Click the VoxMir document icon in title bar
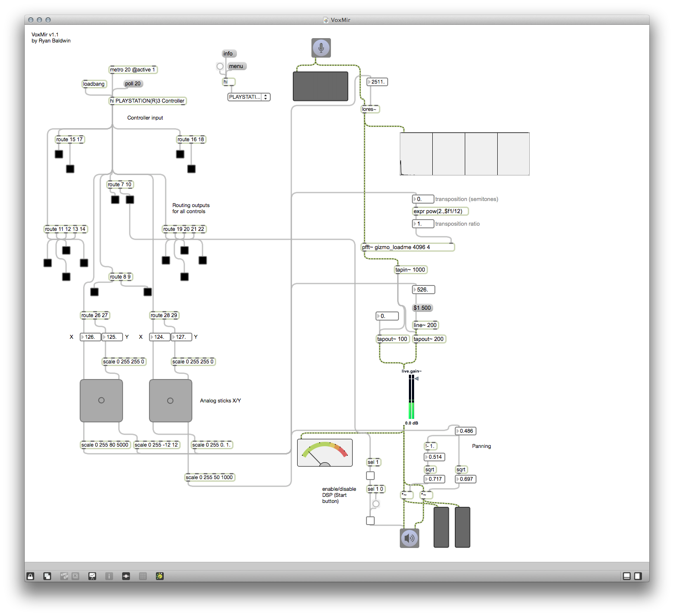674x616 pixels. (x=326, y=20)
